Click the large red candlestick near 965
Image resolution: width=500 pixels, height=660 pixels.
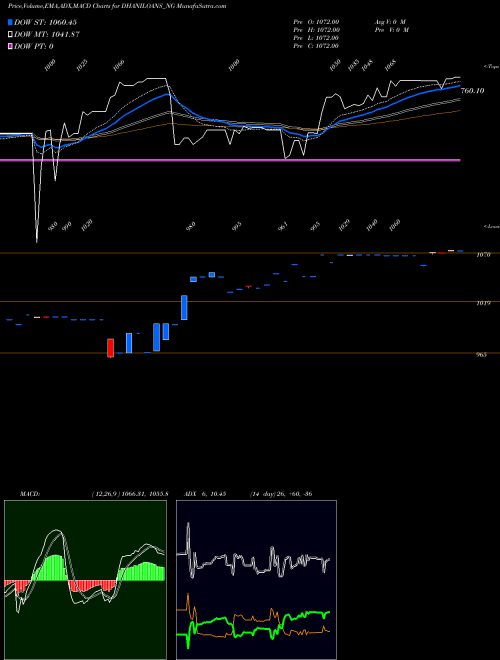coord(111,348)
